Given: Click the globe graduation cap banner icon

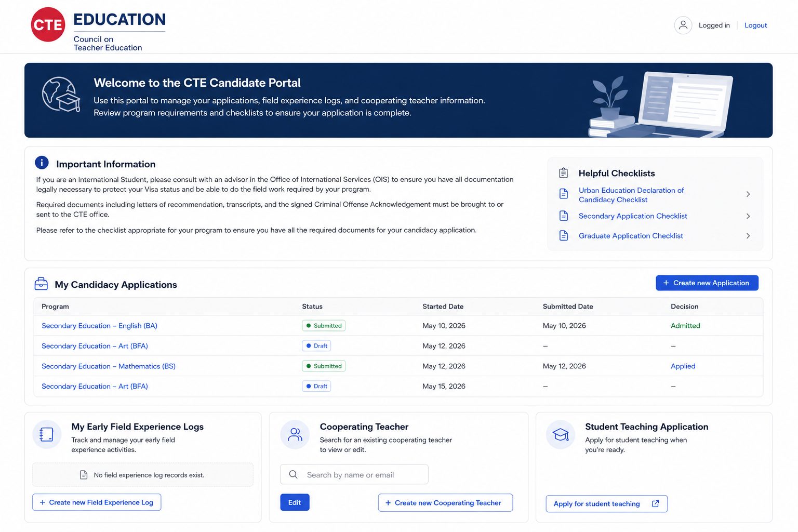Looking at the screenshot, I should (x=61, y=94).
